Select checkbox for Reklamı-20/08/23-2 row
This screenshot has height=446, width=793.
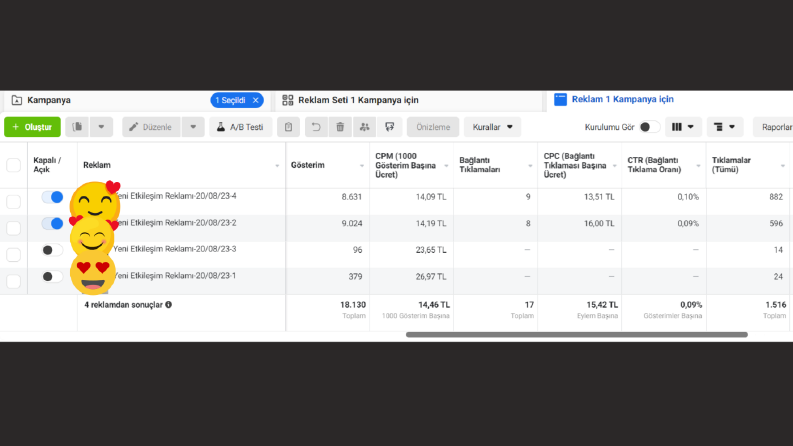[14, 228]
